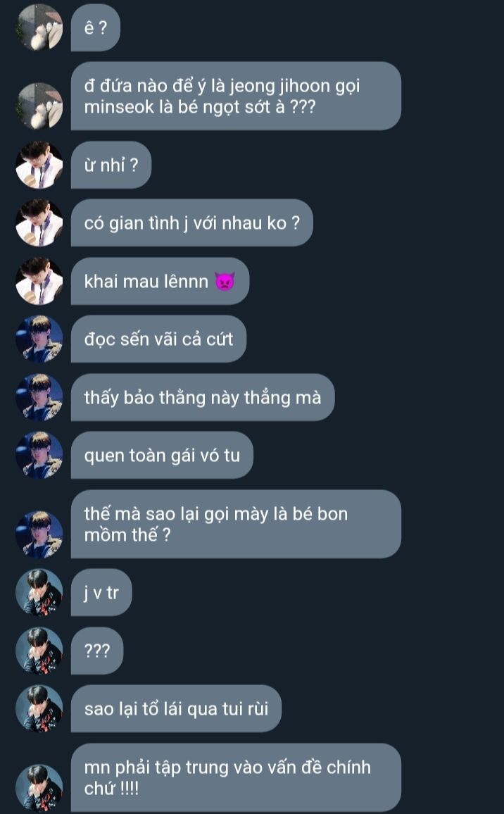Viewport: 504px width, 814px height.
Task: Tap the avatar beside the "ê ?" message
Action: tap(39, 27)
